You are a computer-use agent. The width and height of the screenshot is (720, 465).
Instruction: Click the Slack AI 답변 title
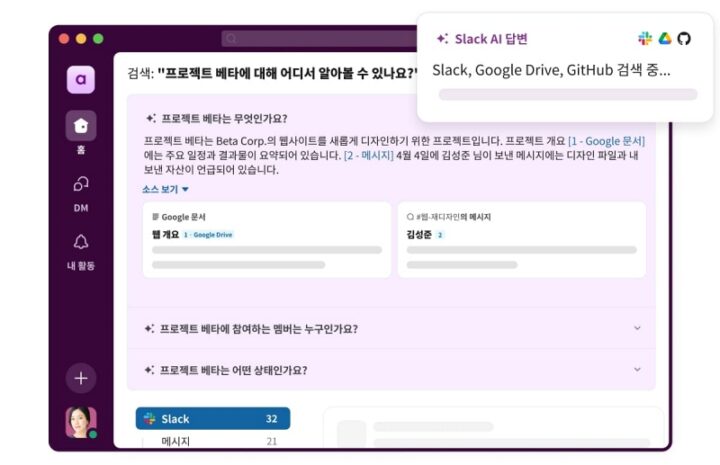491,39
